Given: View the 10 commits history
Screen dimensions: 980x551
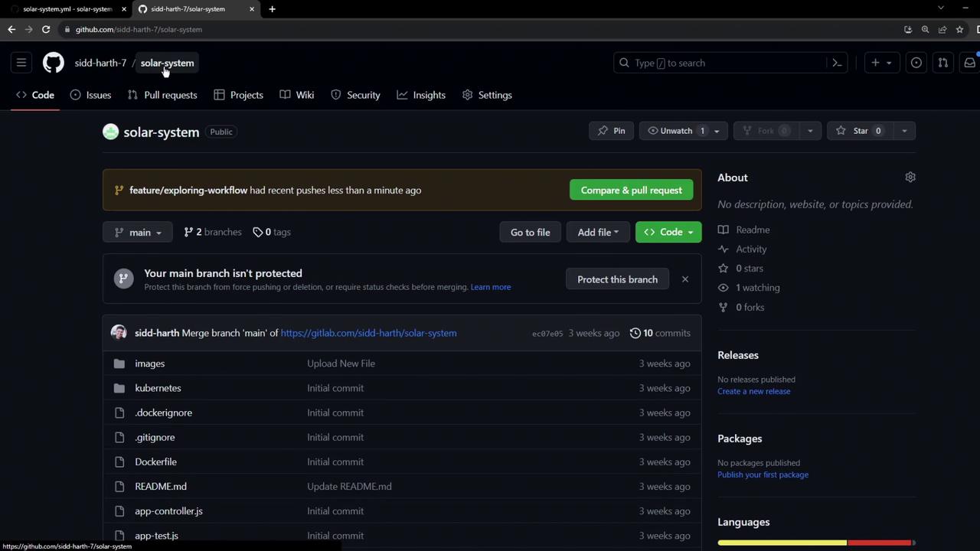Looking at the screenshot, I should click(660, 333).
